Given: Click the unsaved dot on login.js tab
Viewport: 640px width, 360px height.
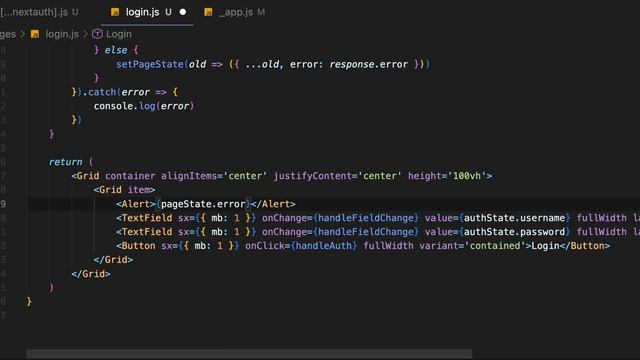Looking at the screenshot, I should (183, 12).
